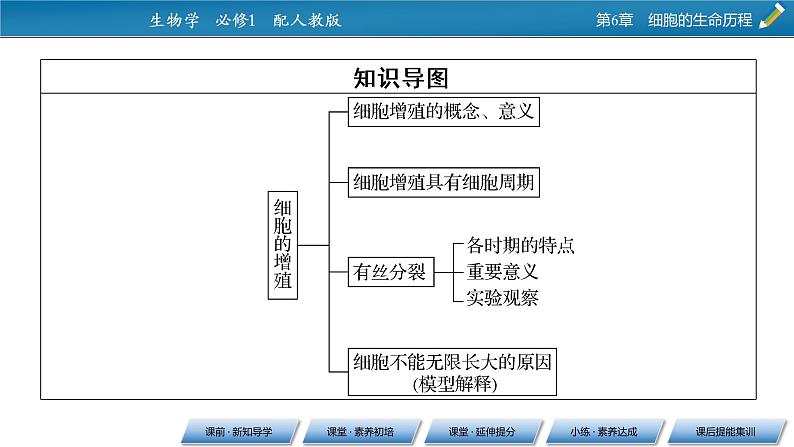Open the 小练·素养达成 section button

[603, 430]
